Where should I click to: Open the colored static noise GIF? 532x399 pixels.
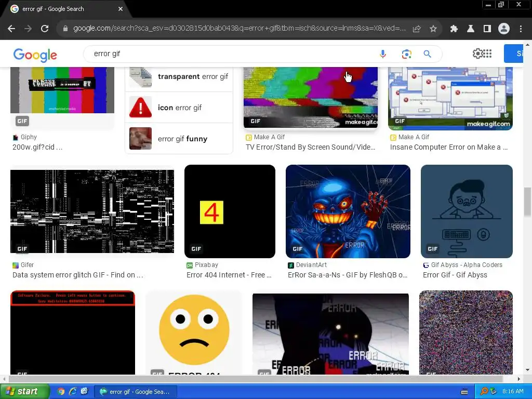point(466,332)
